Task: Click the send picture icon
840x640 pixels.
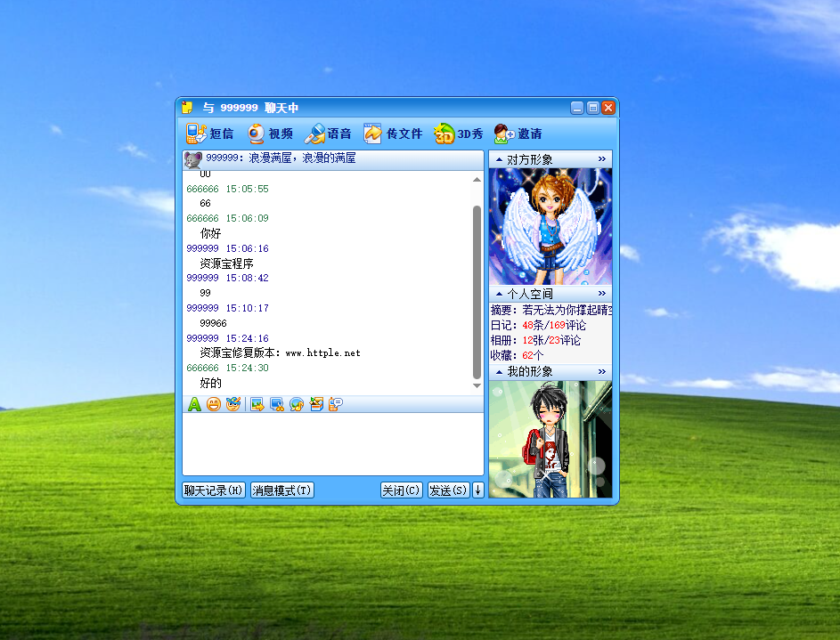Action: coord(256,403)
